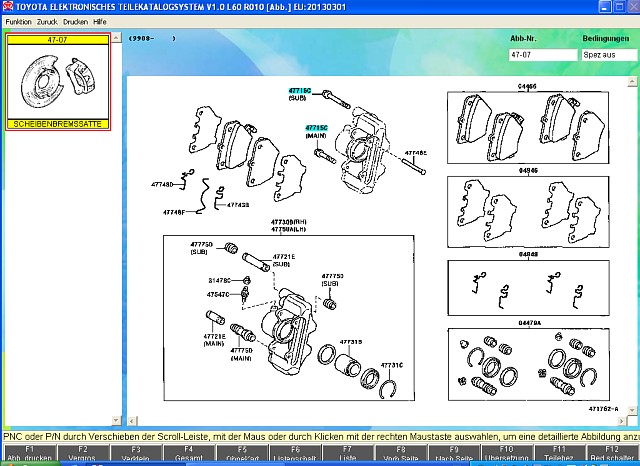Open the Zuruck menu

point(47,22)
